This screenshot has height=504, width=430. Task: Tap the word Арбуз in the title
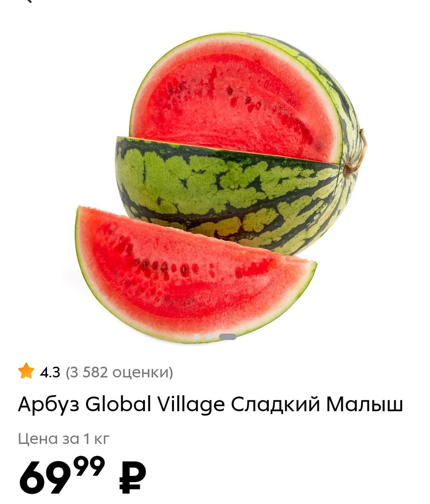(x=48, y=405)
